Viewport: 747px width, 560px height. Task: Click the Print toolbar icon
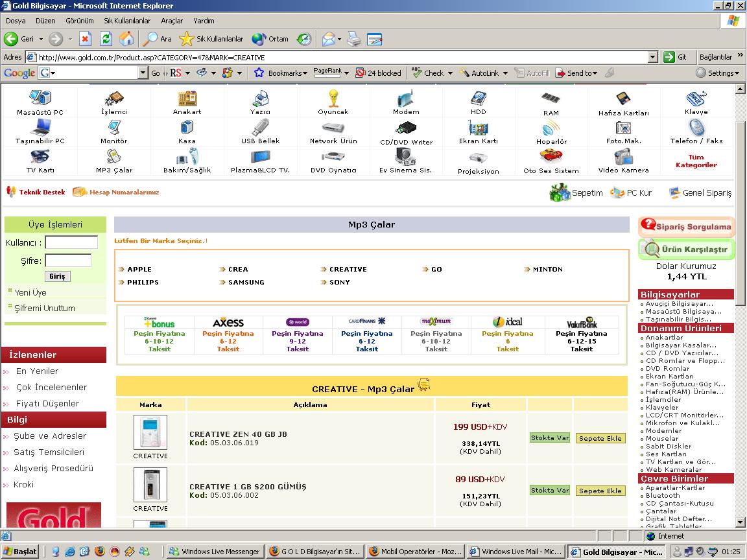click(354, 39)
